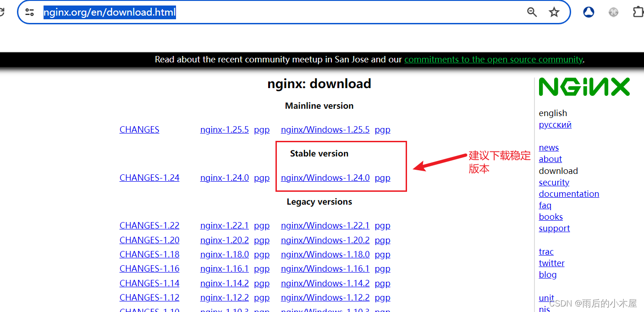Download nginx-1.25.5 source

point(225,130)
